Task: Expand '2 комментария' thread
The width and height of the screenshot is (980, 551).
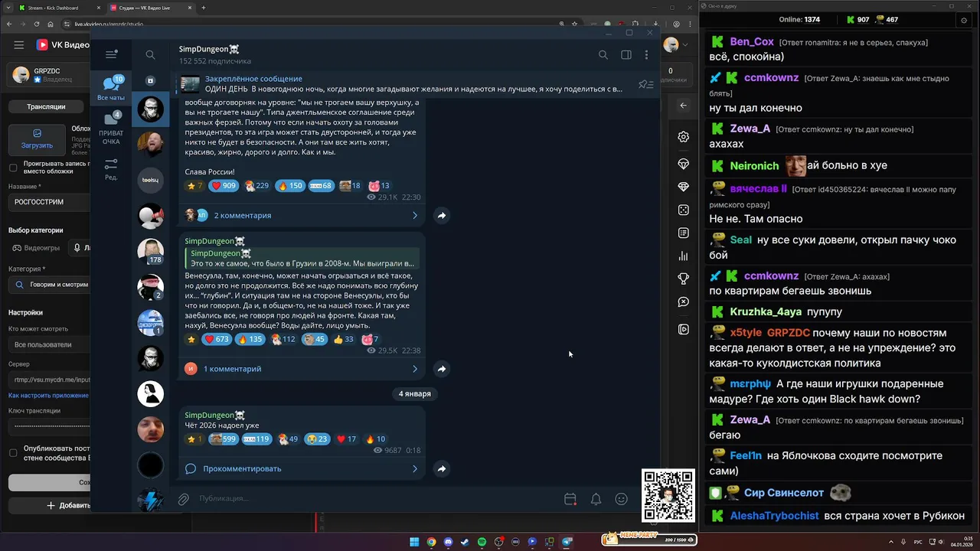Action: [302, 216]
